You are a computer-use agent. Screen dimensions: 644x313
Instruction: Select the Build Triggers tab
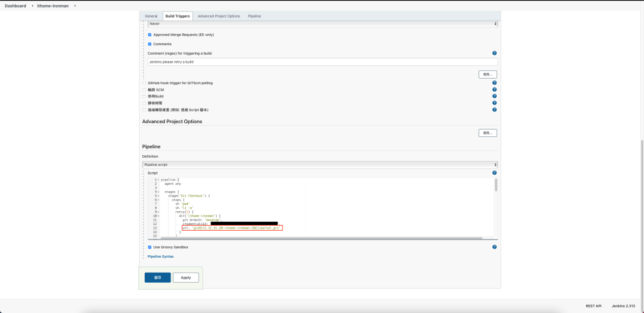click(x=177, y=16)
